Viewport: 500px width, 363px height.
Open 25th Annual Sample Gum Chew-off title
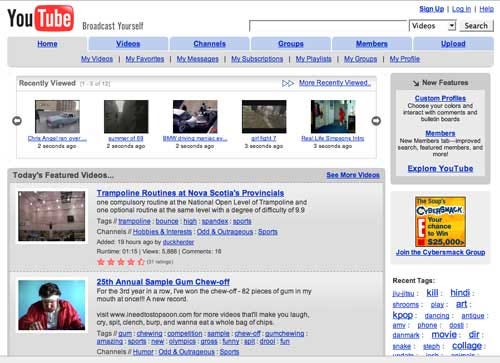163,282
